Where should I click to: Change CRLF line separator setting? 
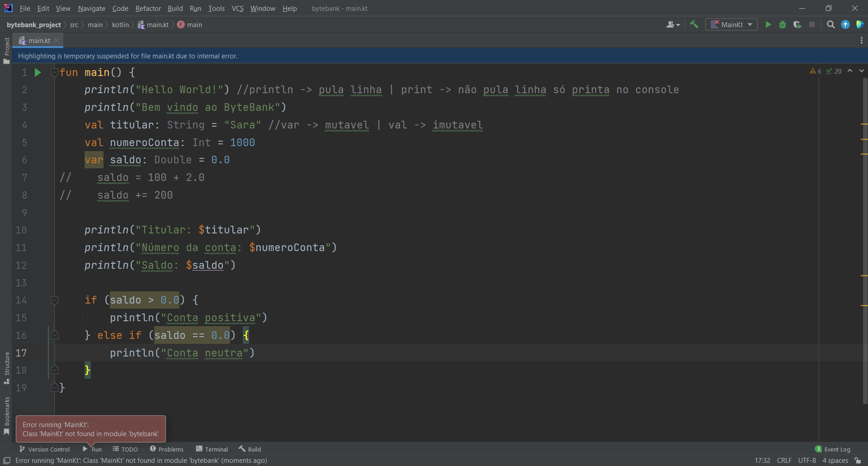[x=784, y=461]
